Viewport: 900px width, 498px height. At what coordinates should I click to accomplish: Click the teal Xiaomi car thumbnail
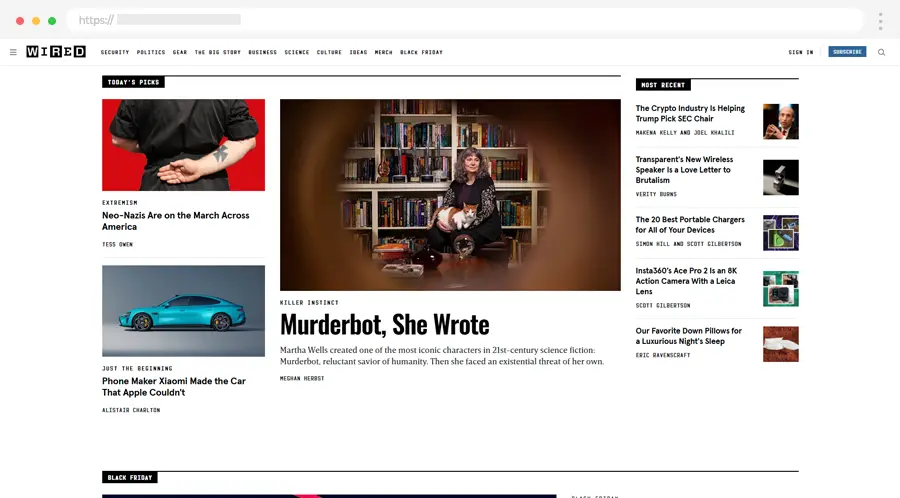[183, 311]
